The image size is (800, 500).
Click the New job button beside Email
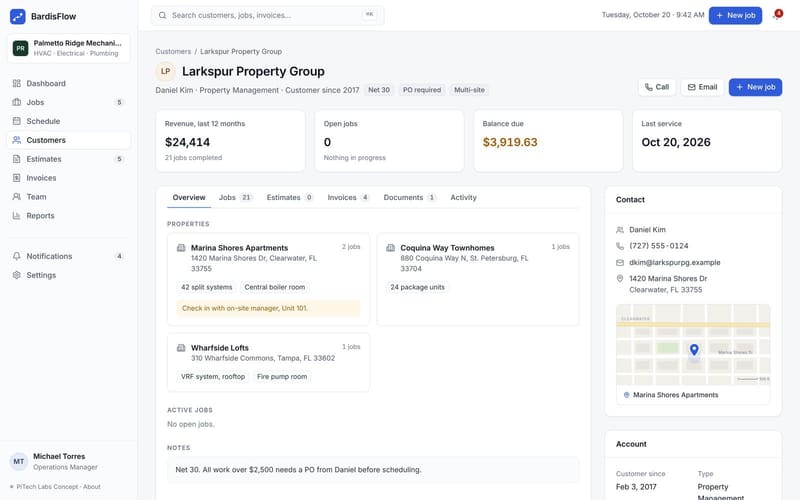tap(755, 87)
